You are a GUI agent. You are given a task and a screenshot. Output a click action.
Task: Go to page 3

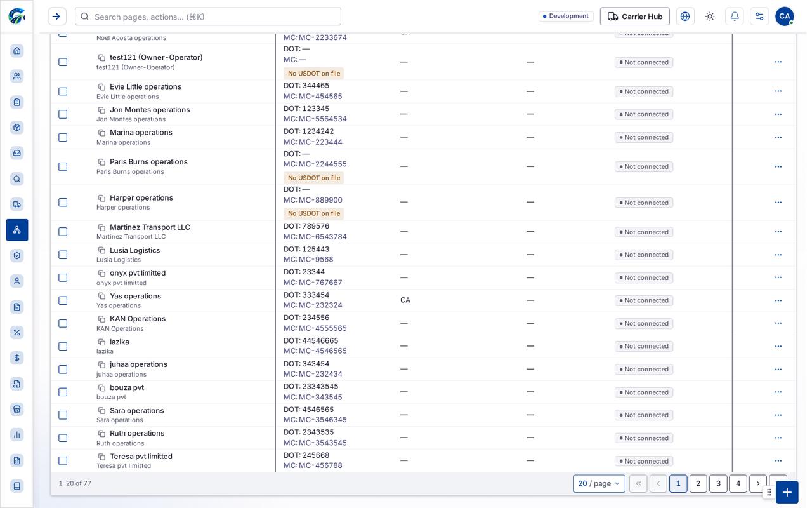pos(718,484)
